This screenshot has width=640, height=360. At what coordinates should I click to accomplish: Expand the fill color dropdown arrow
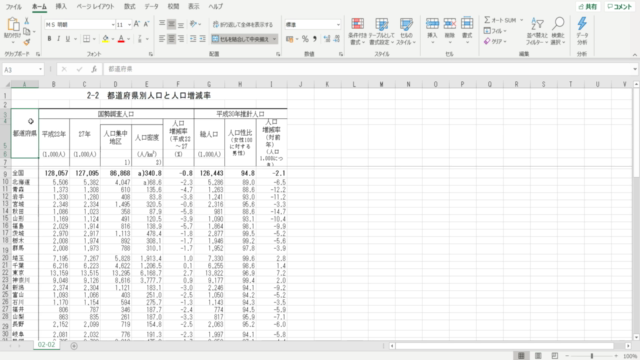pos(113,39)
